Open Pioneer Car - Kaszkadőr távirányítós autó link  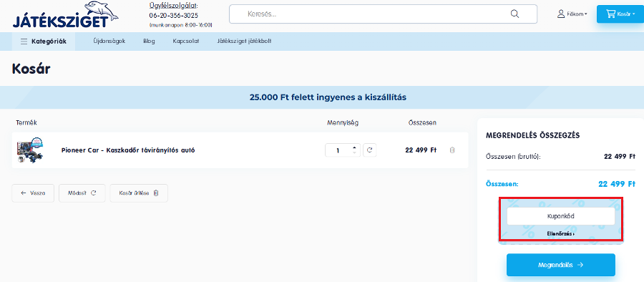coord(128,150)
